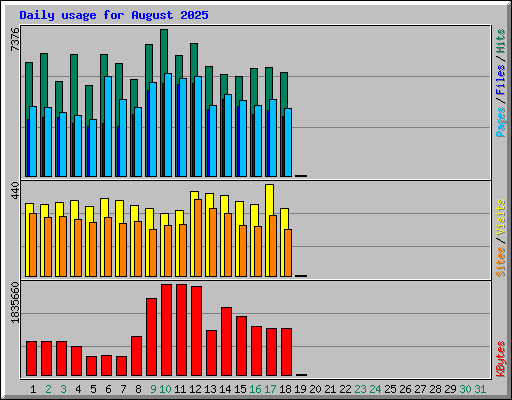
Task: Click day label 13 on the x-axis
Action: [210, 389]
